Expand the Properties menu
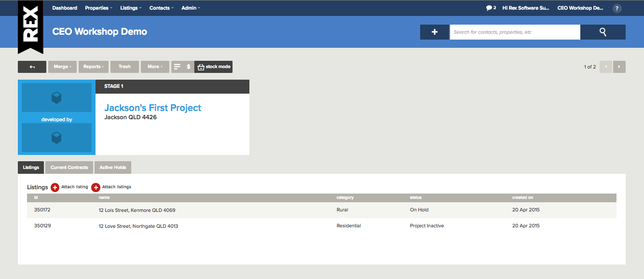Image resolution: width=644 pixels, height=279 pixels. (98, 8)
